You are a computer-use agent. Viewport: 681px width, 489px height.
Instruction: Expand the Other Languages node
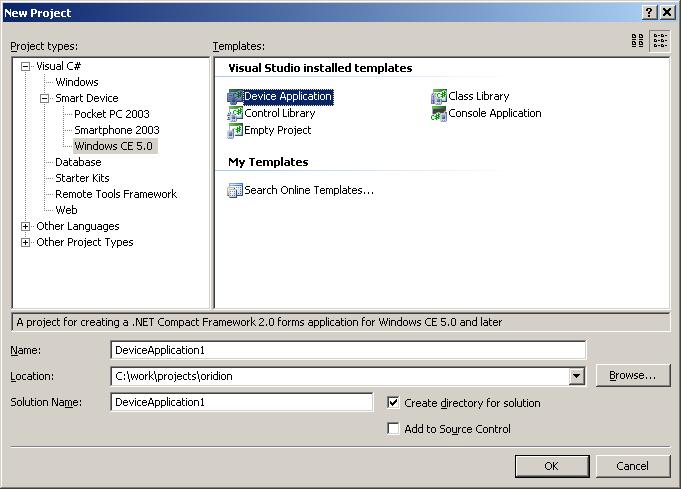(x=26, y=226)
